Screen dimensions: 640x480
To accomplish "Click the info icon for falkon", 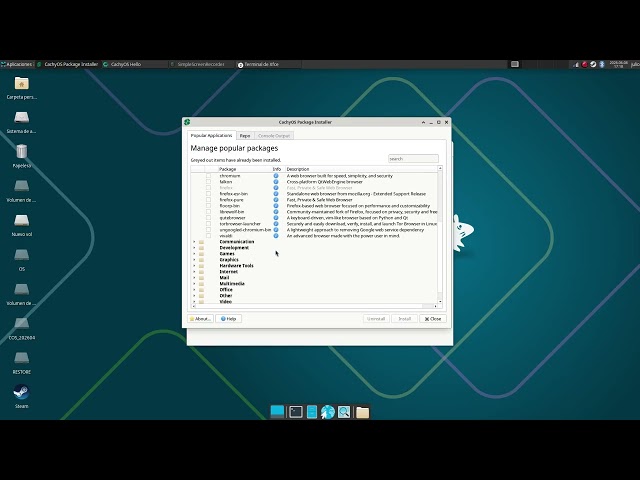I will pos(276,182).
